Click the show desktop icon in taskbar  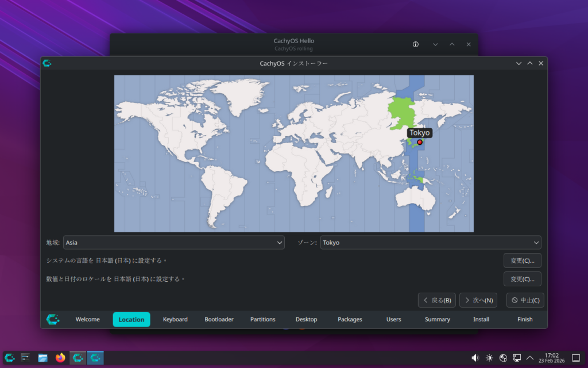point(576,358)
